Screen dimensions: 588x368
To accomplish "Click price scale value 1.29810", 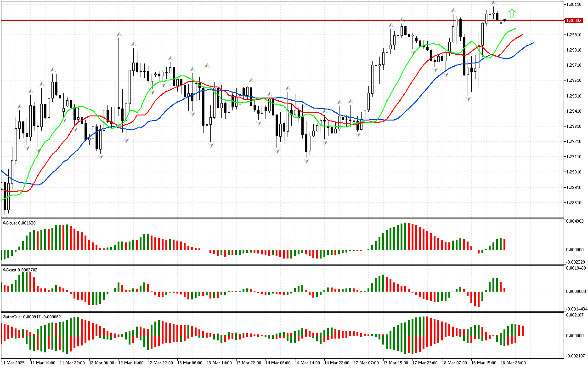I will point(574,50).
